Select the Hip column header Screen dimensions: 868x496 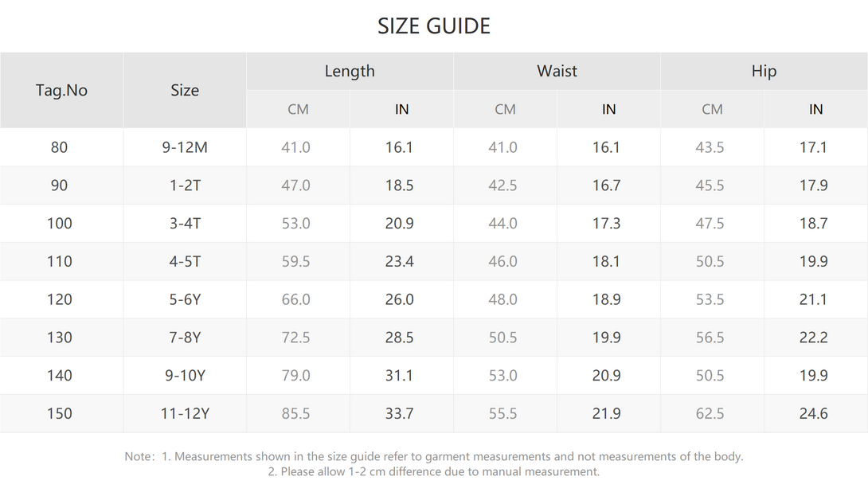click(x=764, y=71)
